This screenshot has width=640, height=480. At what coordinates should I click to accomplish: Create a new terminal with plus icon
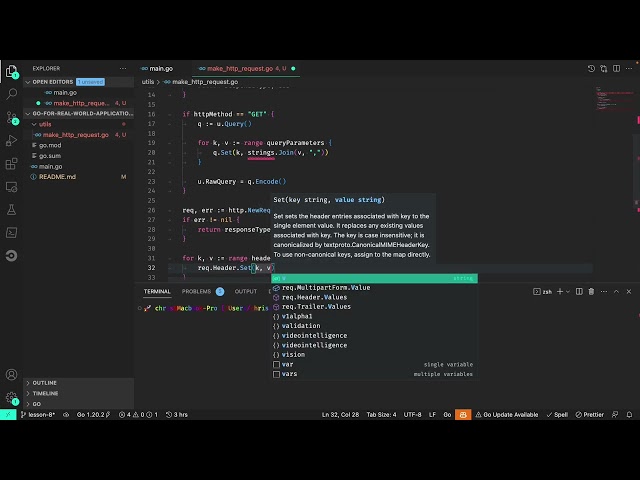(560, 291)
